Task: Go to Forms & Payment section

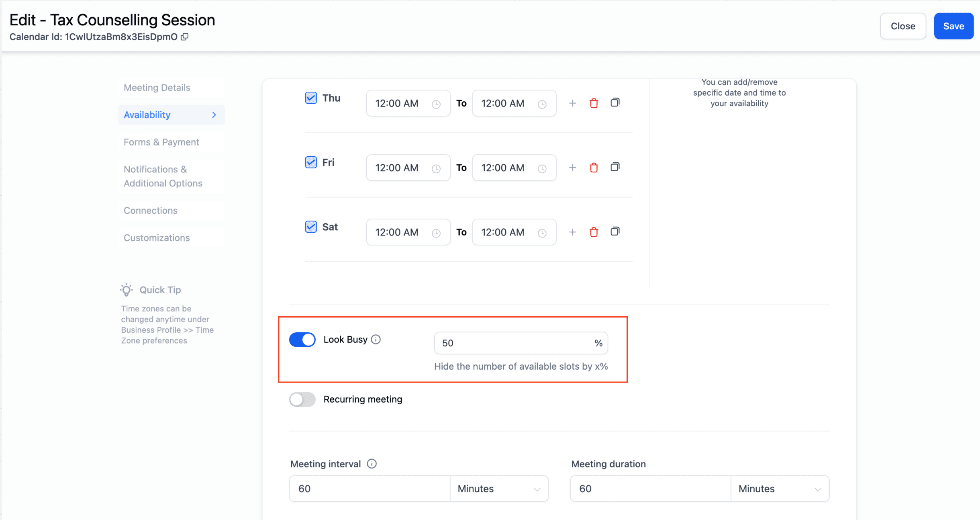Action: (x=171, y=142)
